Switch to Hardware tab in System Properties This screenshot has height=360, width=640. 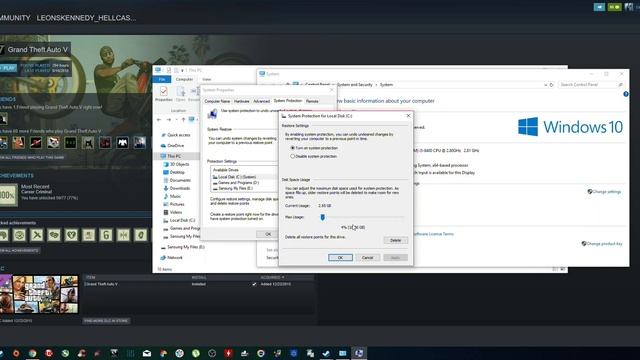click(241, 101)
